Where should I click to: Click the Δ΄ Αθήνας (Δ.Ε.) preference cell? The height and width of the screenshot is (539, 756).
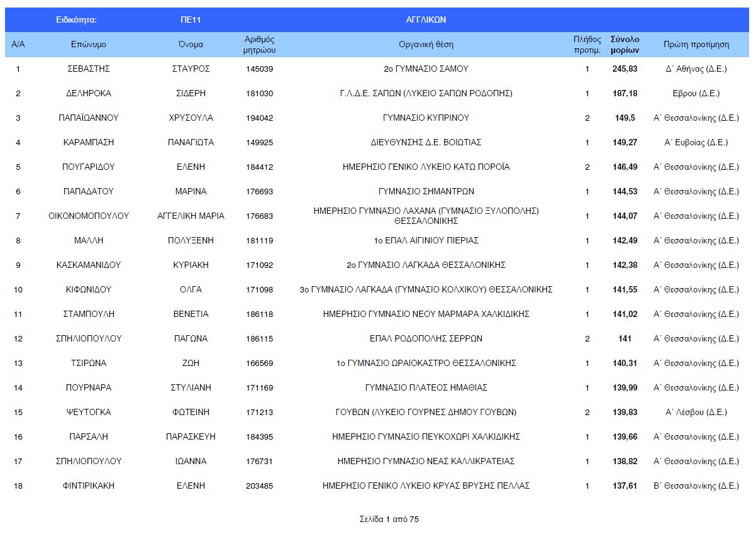tap(696, 69)
